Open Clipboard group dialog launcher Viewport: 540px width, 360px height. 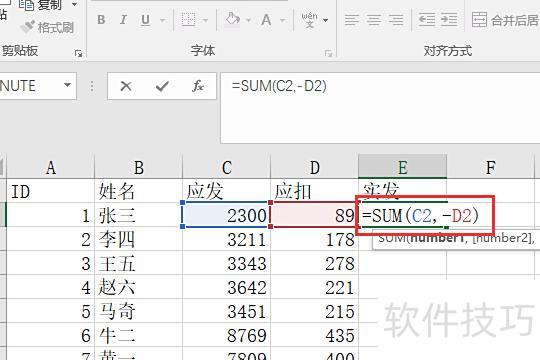coord(79,53)
